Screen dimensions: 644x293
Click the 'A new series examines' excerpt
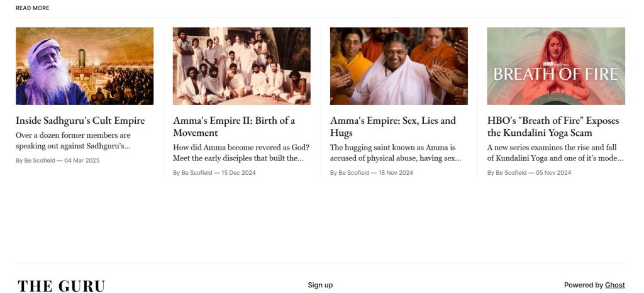(555, 153)
